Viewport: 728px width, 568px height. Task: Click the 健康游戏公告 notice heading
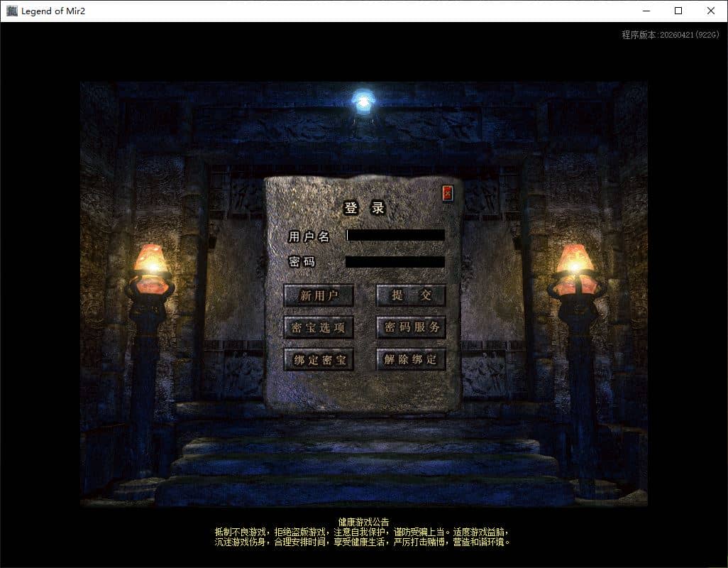pyautogui.click(x=363, y=522)
